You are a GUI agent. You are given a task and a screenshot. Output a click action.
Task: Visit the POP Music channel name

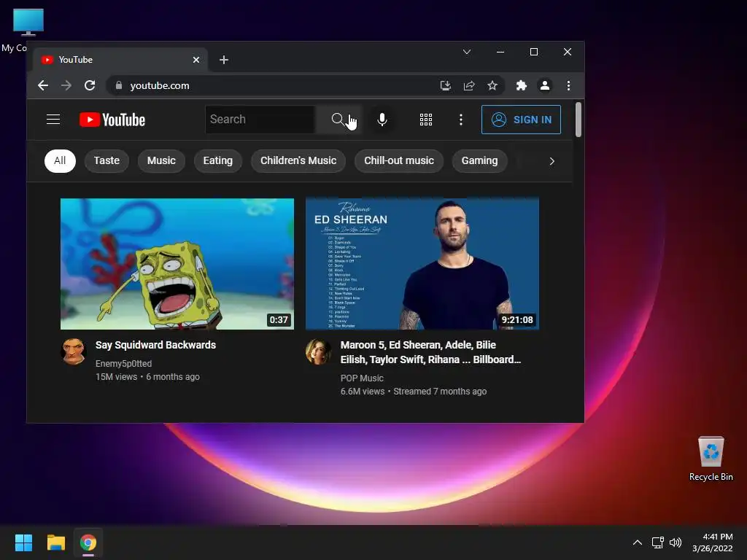pyautogui.click(x=362, y=378)
